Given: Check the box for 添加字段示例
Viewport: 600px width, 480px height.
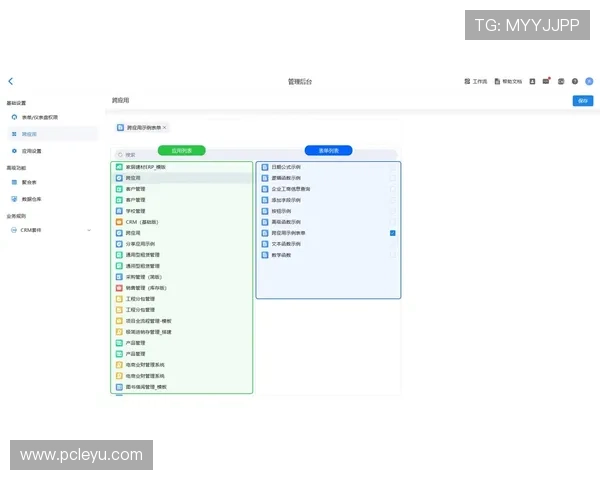Looking at the screenshot, I should click(393, 200).
